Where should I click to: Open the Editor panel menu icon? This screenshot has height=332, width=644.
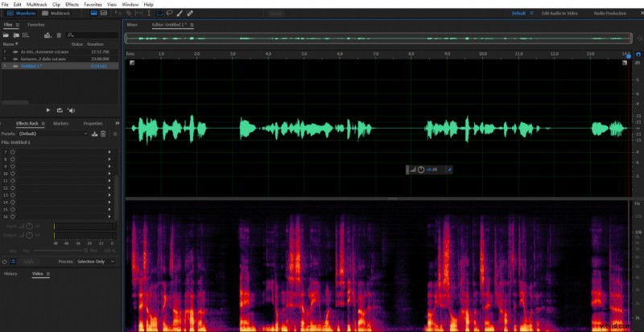point(192,25)
